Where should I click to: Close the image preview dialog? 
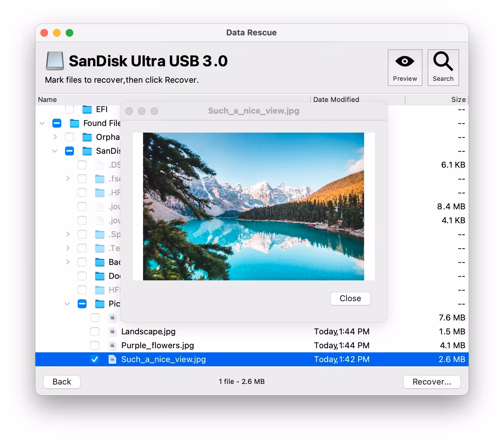tap(350, 299)
